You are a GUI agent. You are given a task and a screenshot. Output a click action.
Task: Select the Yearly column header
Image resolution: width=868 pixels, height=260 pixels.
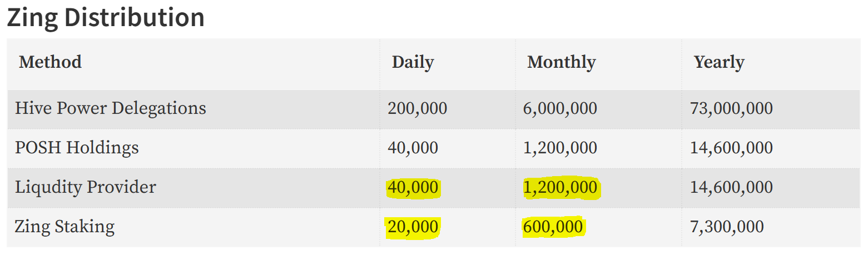coord(719,62)
